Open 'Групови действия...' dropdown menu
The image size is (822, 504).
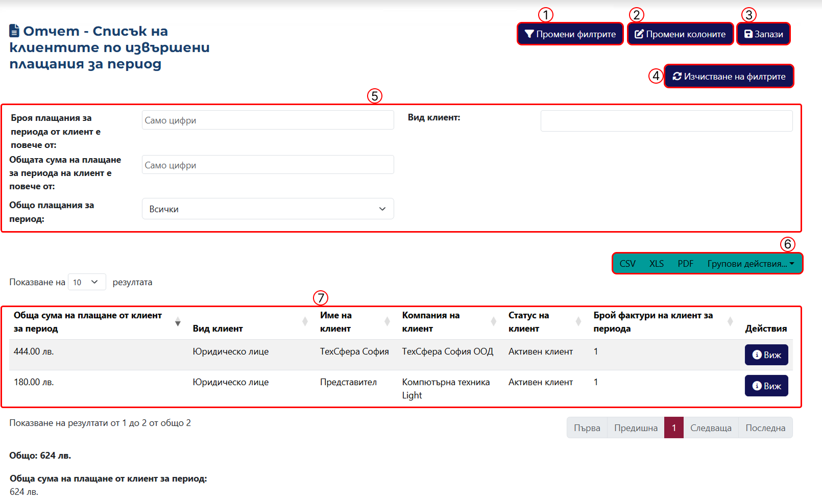tap(751, 264)
